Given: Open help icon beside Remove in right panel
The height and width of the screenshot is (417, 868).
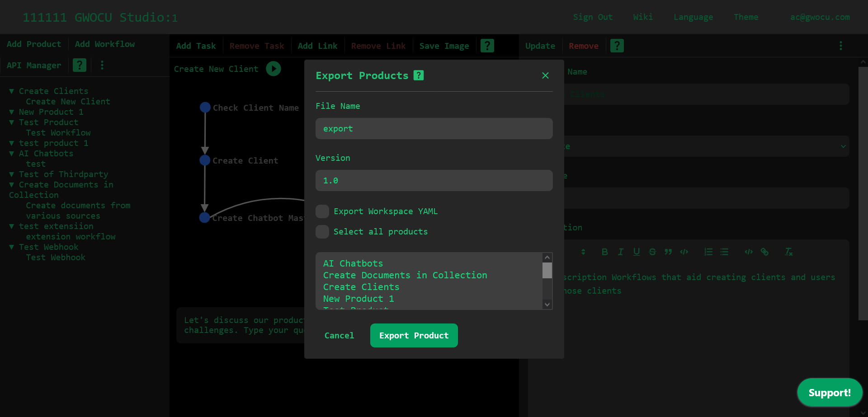Looking at the screenshot, I should coord(617,46).
